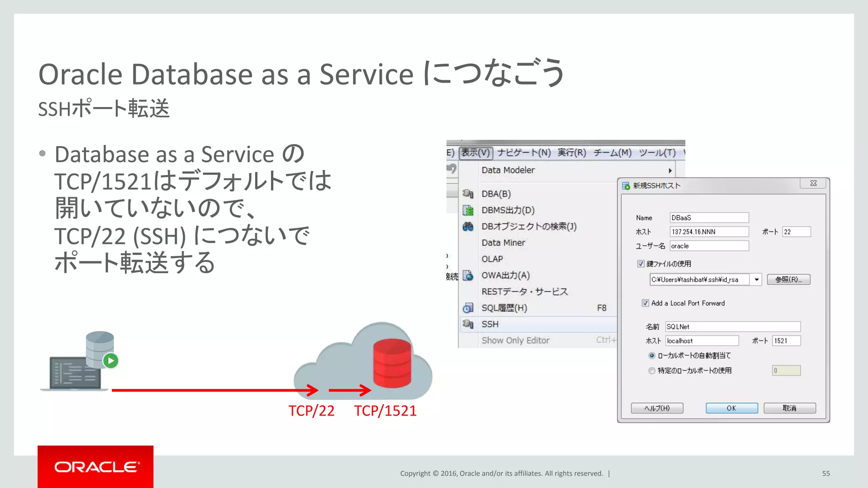The image size is (868, 488).
Task: Click the key file path C:¥Users¥tashibat¥.ssh¥id_rsa
Action: [700, 280]
